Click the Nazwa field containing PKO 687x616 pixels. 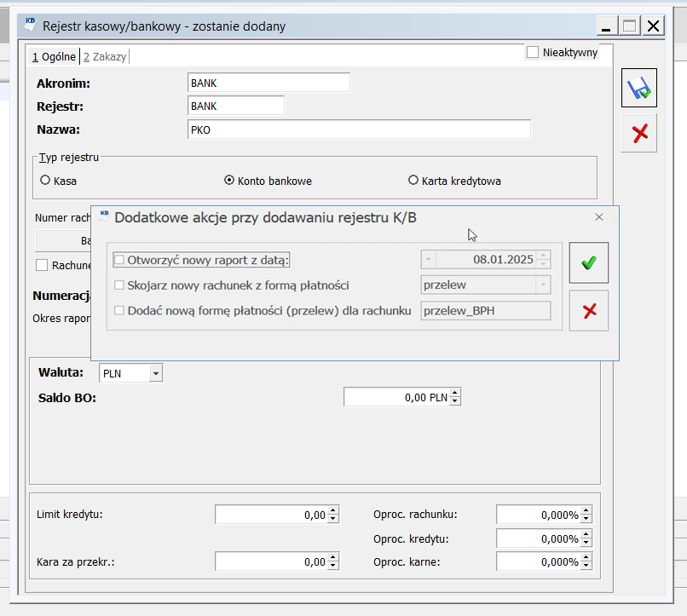358,130
